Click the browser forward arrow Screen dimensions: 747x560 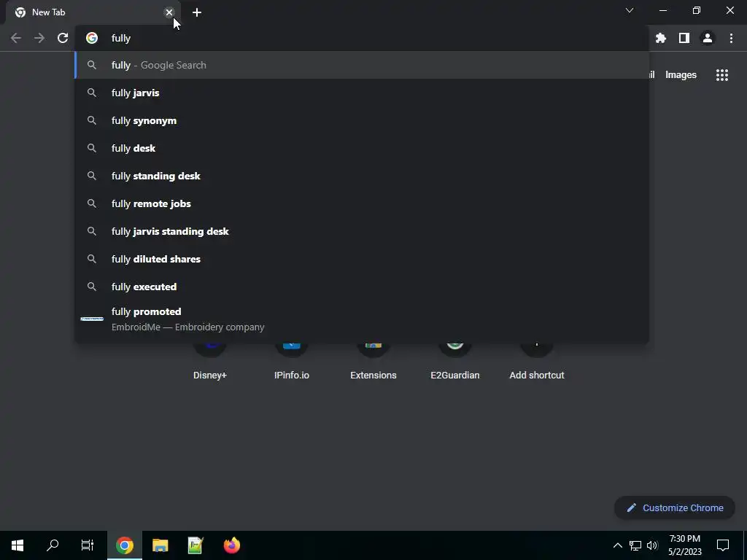[x=39, y=38]
